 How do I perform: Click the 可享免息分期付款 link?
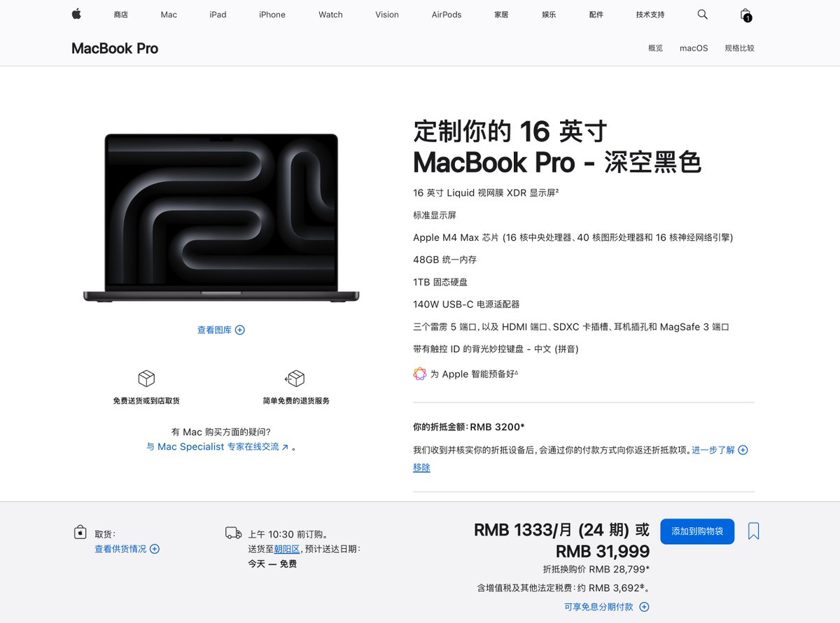pyautogui.click(x=598, y=607)
